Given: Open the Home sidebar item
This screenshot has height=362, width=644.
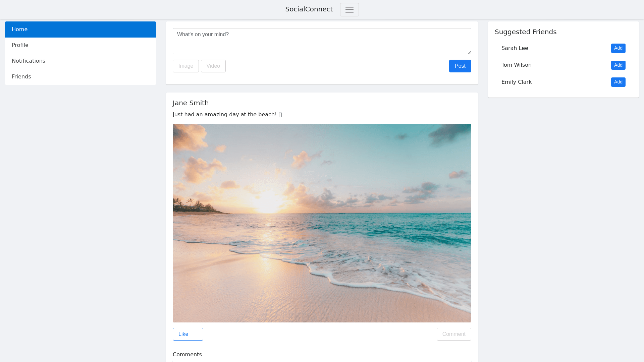Looking at the screenshot, I should tap(80, 29).
